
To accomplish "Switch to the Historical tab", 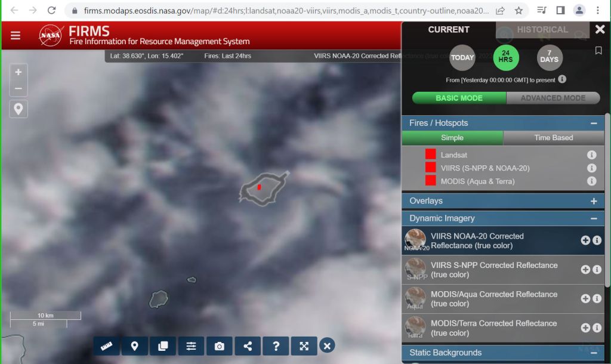I will click(542, 29).
